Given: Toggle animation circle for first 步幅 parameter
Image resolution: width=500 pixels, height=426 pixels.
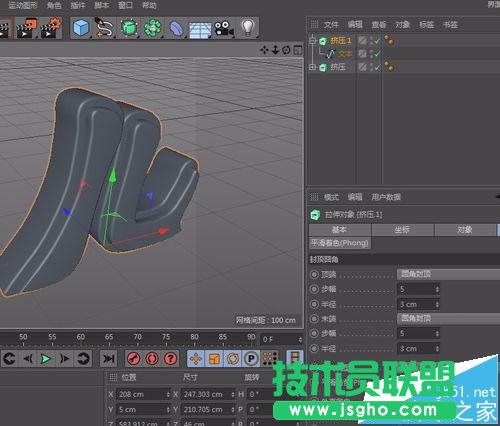Looking at the screenshot, I should coord(314,289).
